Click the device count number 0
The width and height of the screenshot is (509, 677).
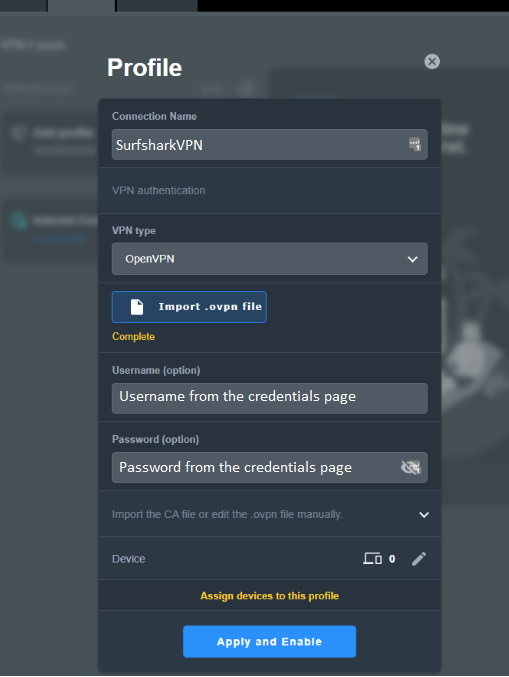point(392,559)
